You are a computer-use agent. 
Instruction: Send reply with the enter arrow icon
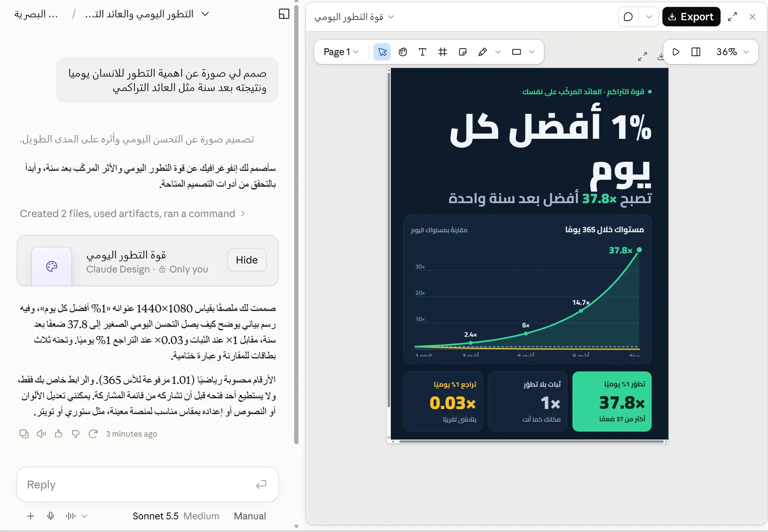261,484
